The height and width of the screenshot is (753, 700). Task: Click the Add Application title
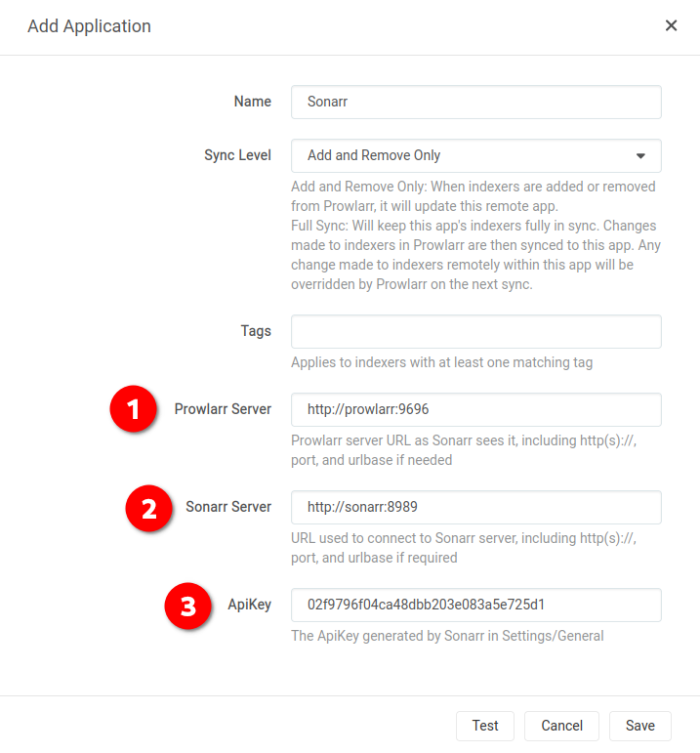89,26
